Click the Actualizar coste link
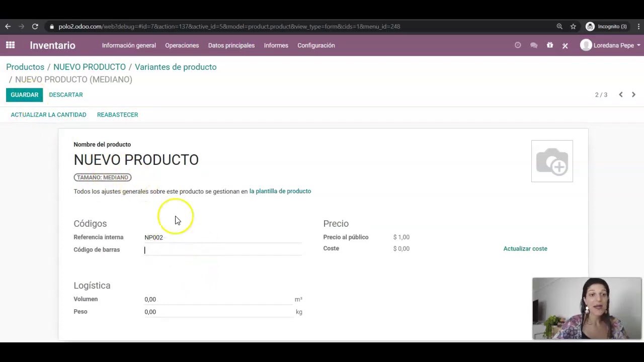This screenshot has width=644, height=362. coord(525,248)
